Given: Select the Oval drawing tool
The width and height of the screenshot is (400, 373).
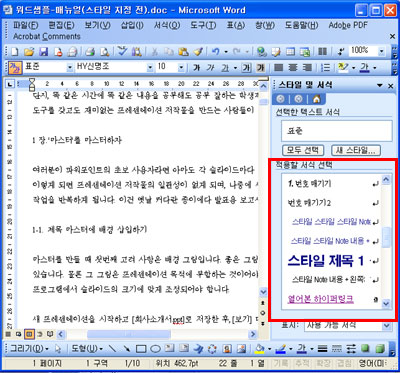Looking at the screenshot, I should point(155,349).
